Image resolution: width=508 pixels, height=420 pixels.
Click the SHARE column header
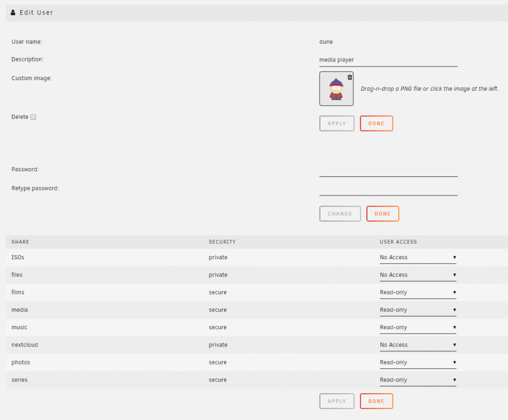[x=20, y=242]
